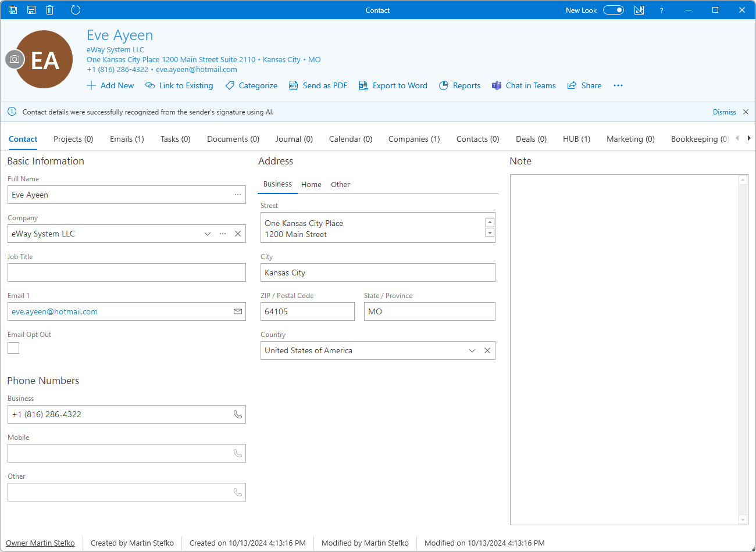Call business number via phone icon

(x=238, y=414)
